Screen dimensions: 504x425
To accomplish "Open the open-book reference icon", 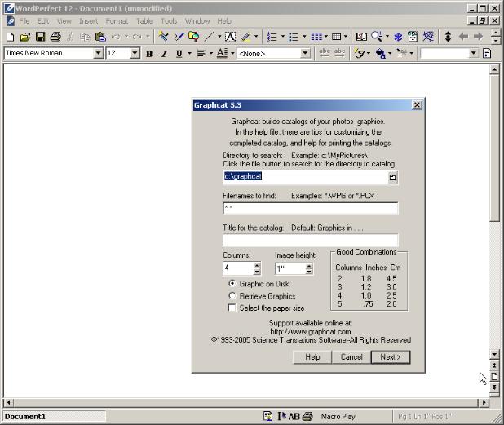I will click(x=361, y=37).
